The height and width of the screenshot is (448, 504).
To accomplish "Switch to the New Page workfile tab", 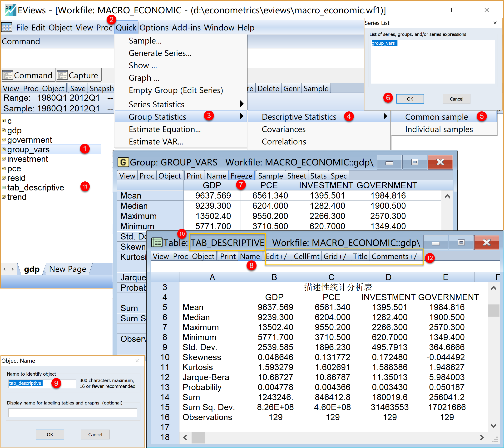I will 67,269.
